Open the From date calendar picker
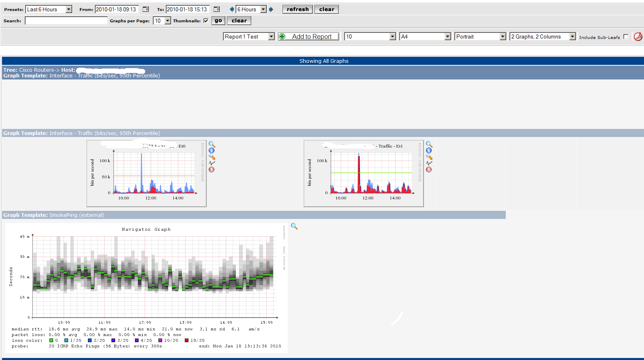 point(146,9)
